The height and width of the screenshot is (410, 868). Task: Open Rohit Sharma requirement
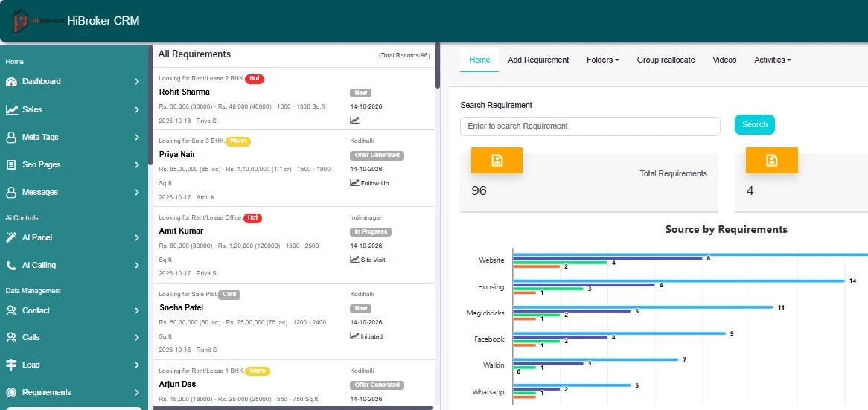click(185, 92)
